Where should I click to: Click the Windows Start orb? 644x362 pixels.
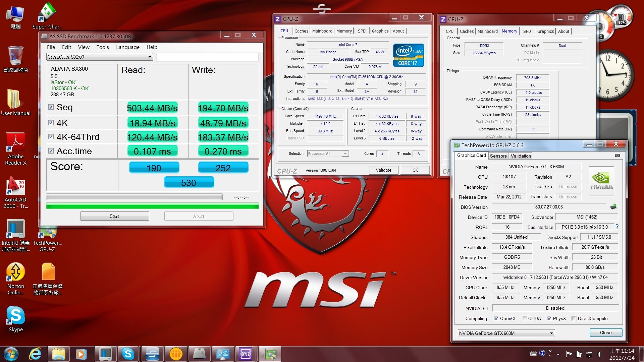point(10,354)
